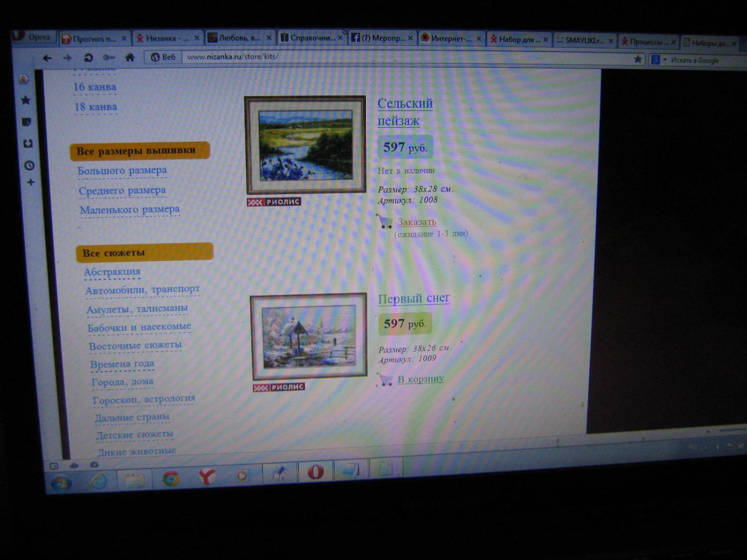This screenshot has height=560, width=747.
Task: Launch Google Chrome from the taskbar
Action: 171,478
